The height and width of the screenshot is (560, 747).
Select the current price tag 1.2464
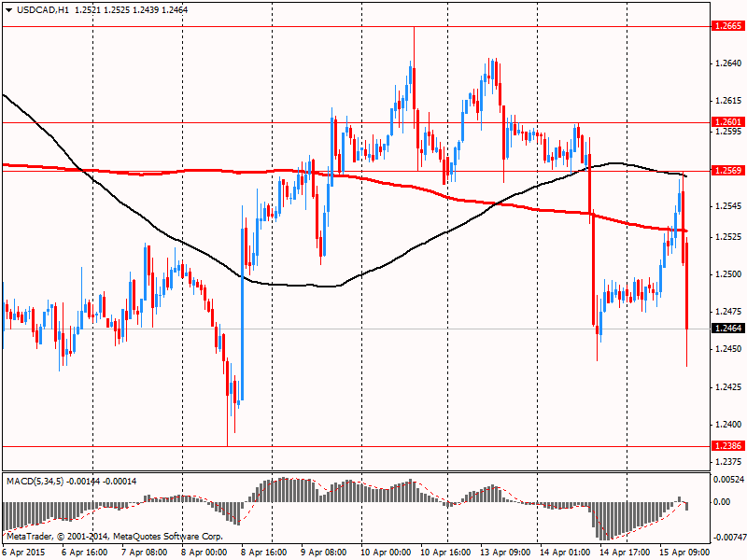pos(727,329)
